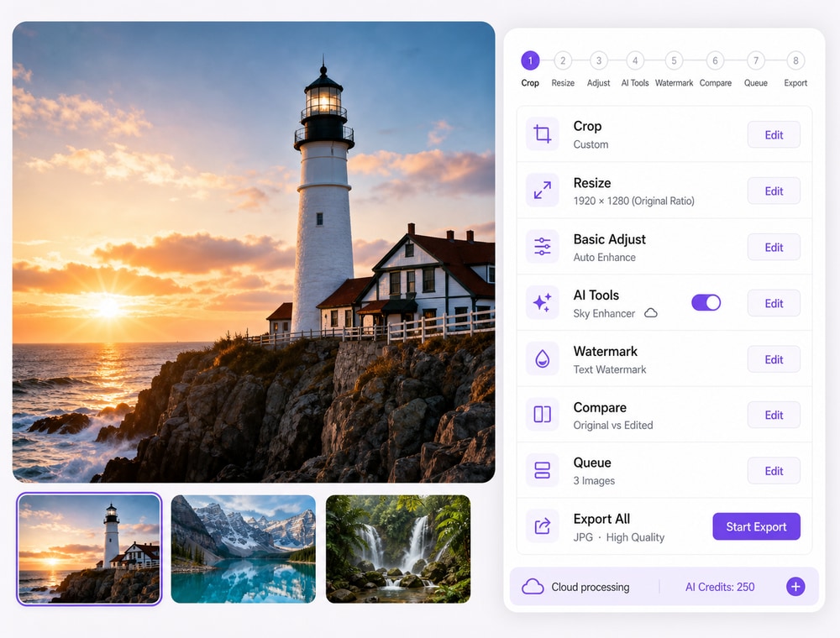This screenshot has width=840, height=638.
Task: Edit the Resize settings
Action: [x=774, y=191]
